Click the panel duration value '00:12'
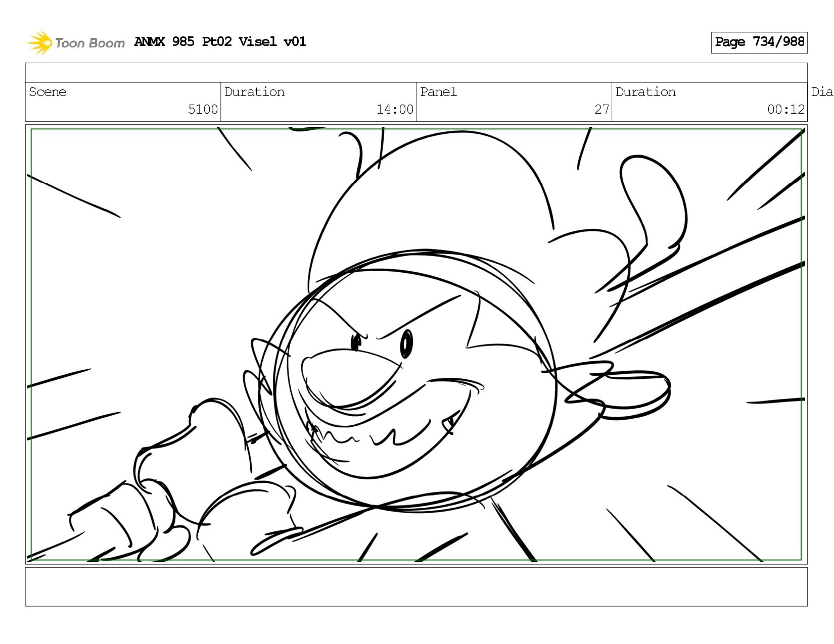The image size is (834, 644). click(786, 110)
